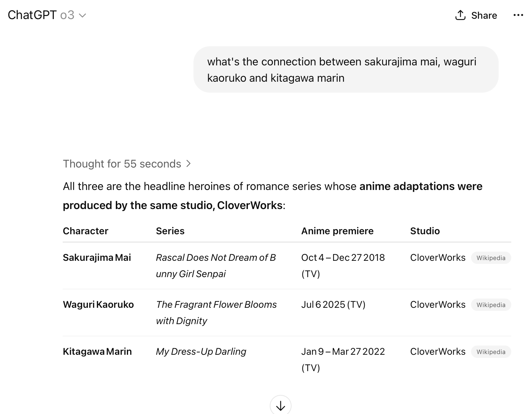The width and height of the screenshot is (532, 414).
Task: Open the ChatGPT o3 model selector dropdown
Action: 47,15
